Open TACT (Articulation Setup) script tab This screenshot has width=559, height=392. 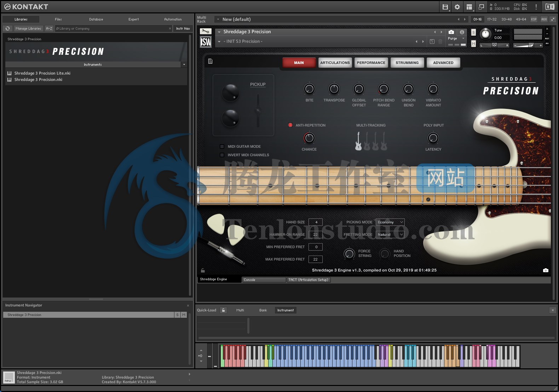click(309, 280)
